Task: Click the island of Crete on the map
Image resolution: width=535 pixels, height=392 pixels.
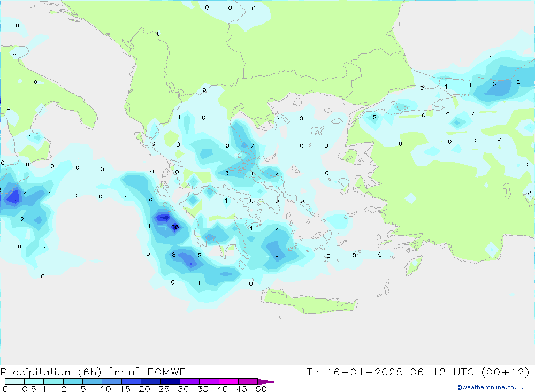Action: (x=310, y=302)
